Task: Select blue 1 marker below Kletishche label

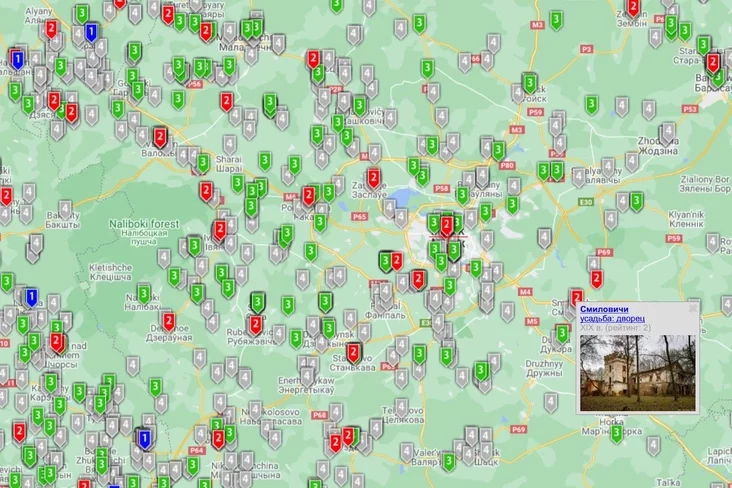Action: (31, 296)
